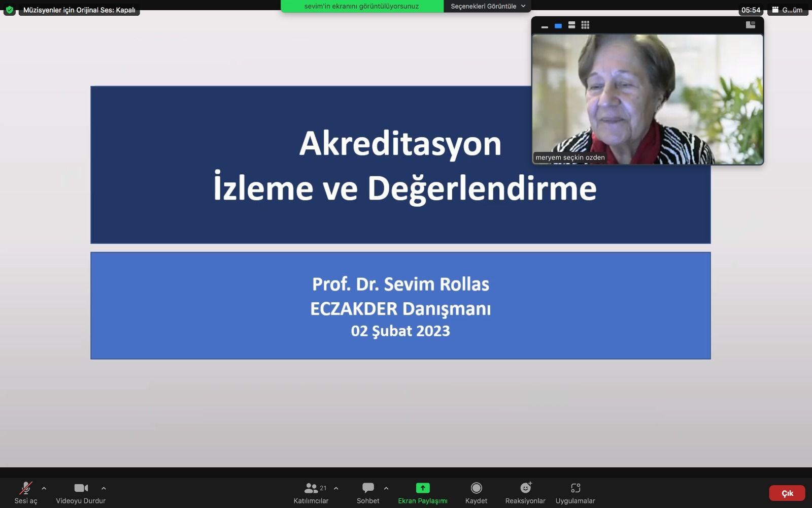The image size is (812, 508).
Task: Expand the arrow next to Sohbet
Action: tap(386, 488)
